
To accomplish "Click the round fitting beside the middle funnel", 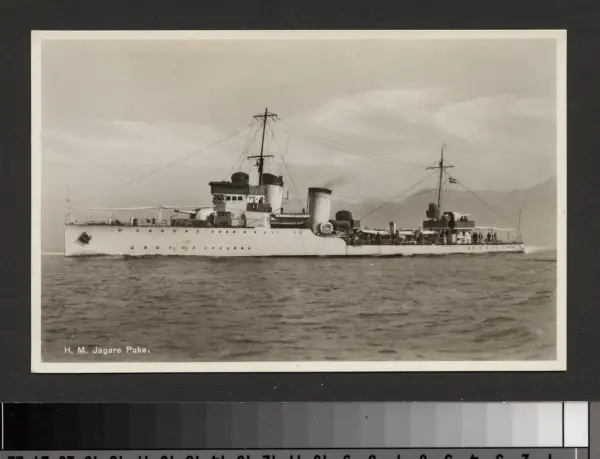I will 326,228.
